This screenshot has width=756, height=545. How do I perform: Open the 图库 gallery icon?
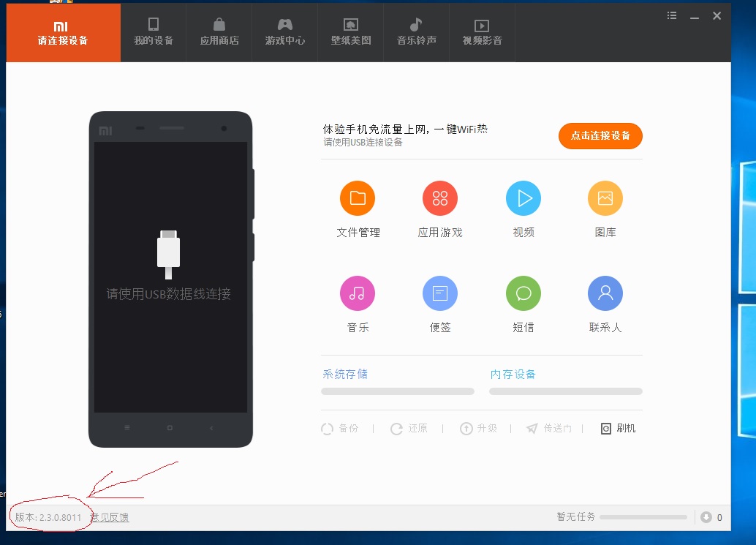click(605, 198)
